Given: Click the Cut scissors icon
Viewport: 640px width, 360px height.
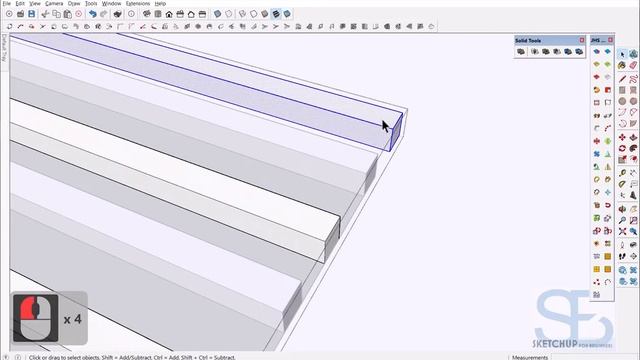Looking at the screenshot, I should coord(45,14).
